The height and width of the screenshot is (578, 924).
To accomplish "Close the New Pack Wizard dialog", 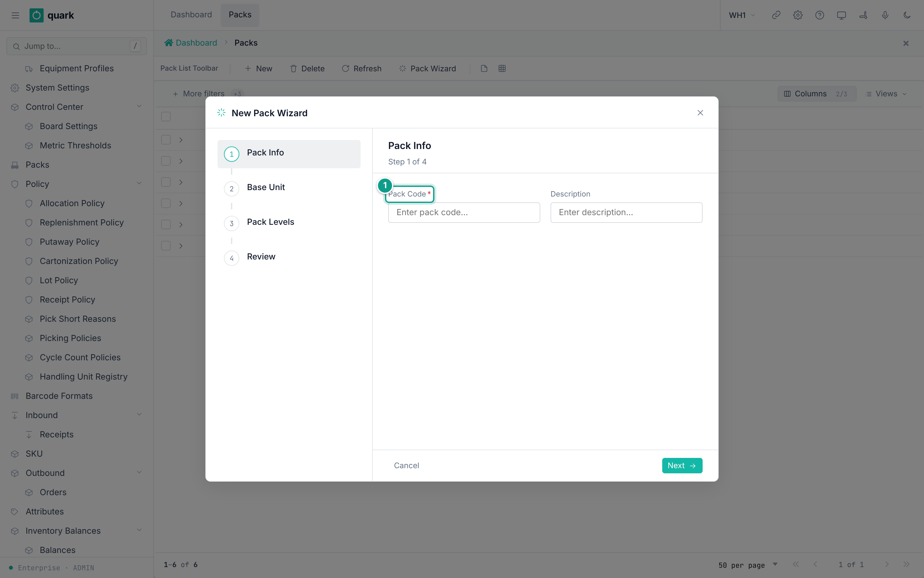I will 700,113.
